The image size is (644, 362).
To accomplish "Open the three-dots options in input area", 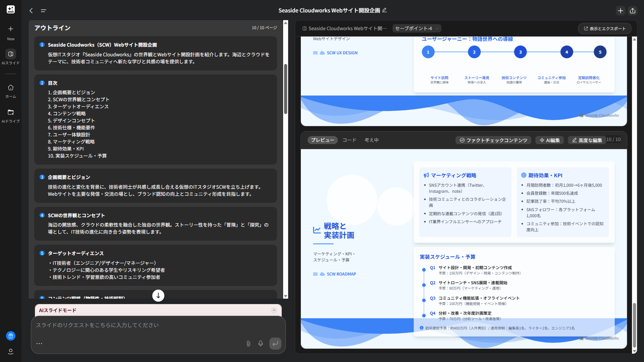I will 39,344.
